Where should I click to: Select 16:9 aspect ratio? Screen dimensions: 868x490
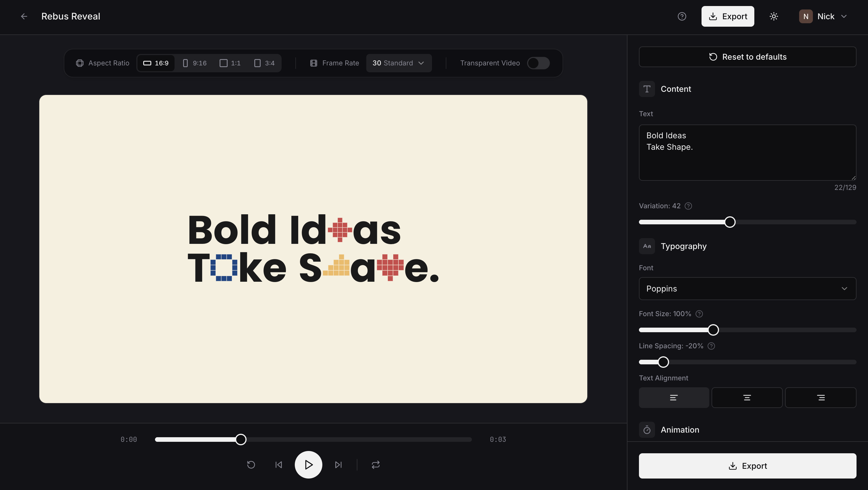(x=156, y=63)
